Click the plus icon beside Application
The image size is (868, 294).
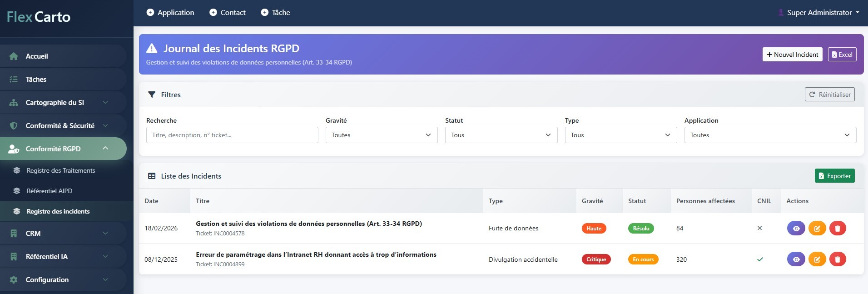pyautogui.click(x=150, y=13)
